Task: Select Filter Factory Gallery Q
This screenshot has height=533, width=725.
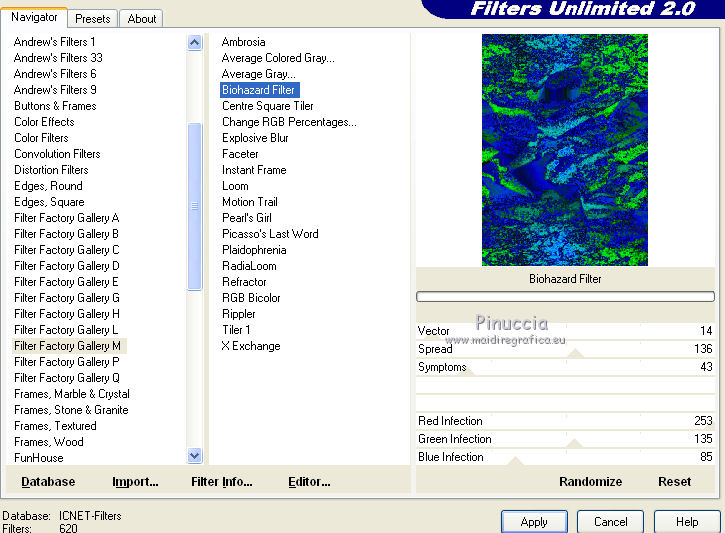Action: click(x=67, y=378)
